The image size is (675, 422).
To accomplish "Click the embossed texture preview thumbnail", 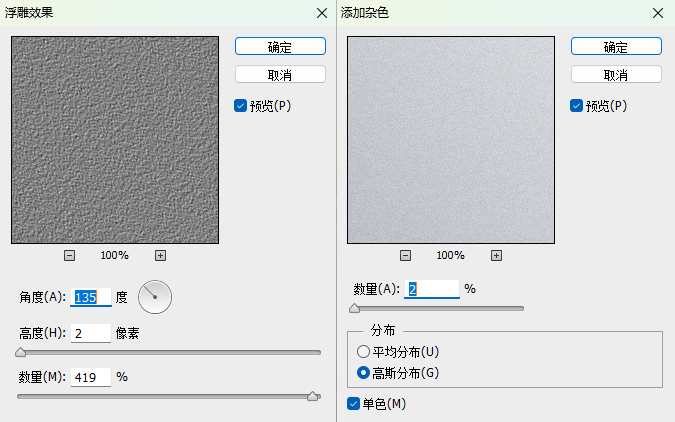I will coord(115,140).
